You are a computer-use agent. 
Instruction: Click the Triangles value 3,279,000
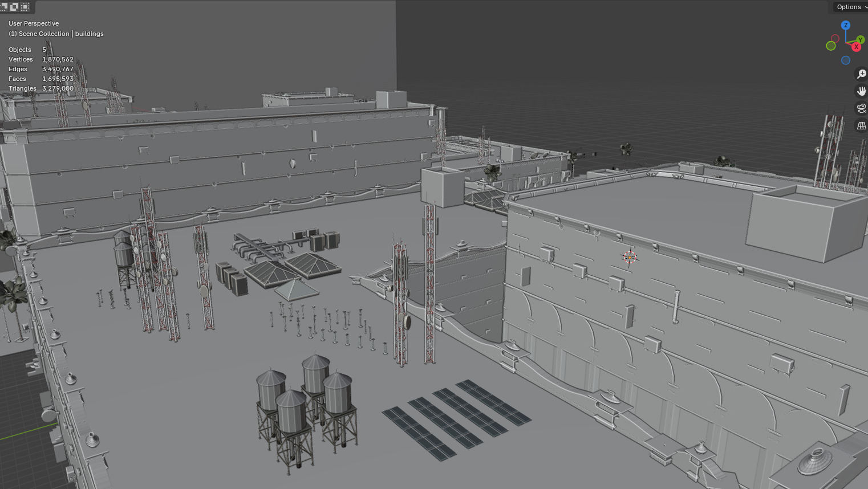click(58, 88)
